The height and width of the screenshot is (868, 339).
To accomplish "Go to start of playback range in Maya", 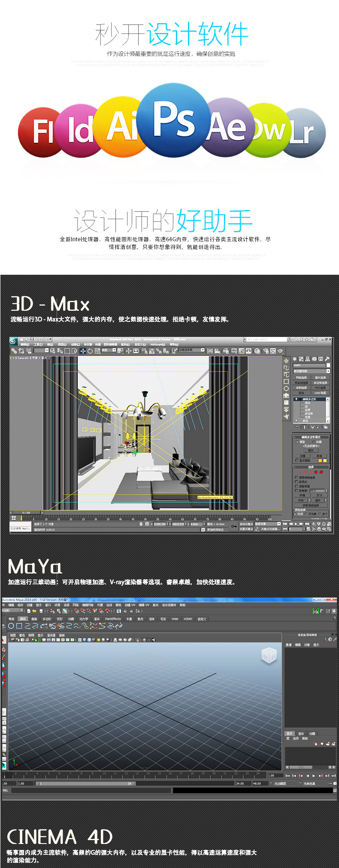I will tap(288, 776).
